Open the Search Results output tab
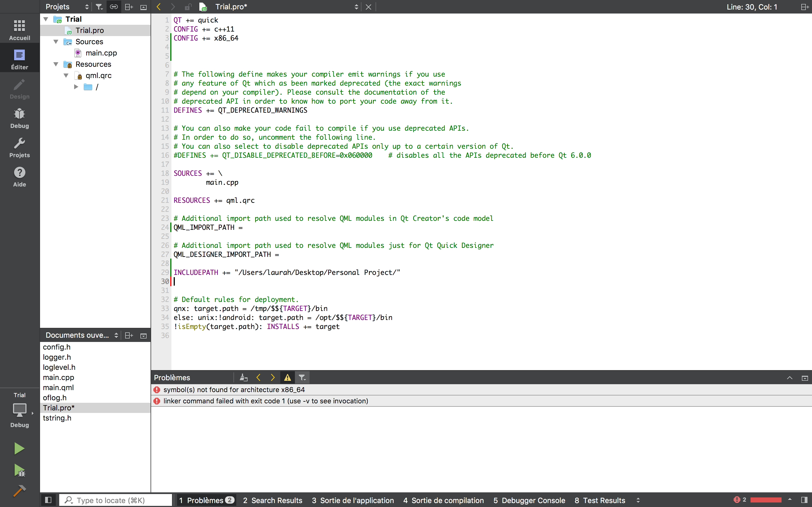 click(x=272, y=500)
